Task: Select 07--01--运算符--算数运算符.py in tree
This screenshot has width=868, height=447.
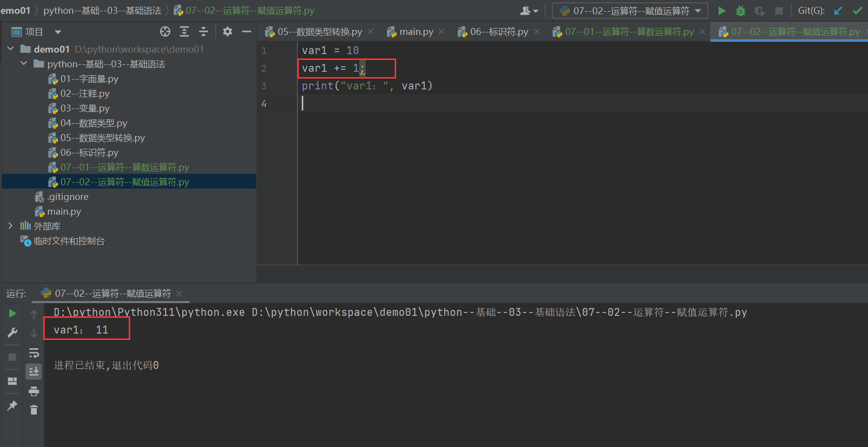Action: pos(118,167)
